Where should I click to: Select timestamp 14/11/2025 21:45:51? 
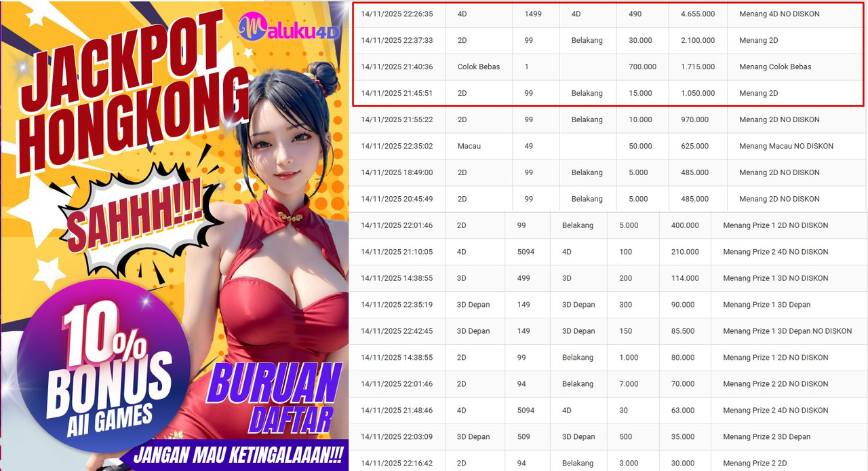point(397,93)
